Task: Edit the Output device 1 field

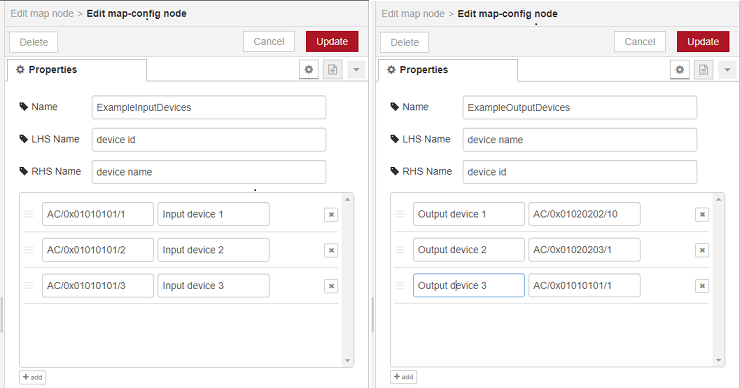Action: 469,214
